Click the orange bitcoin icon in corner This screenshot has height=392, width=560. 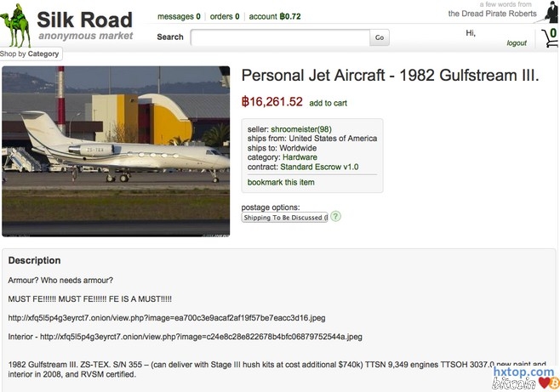tap(553, 384)
